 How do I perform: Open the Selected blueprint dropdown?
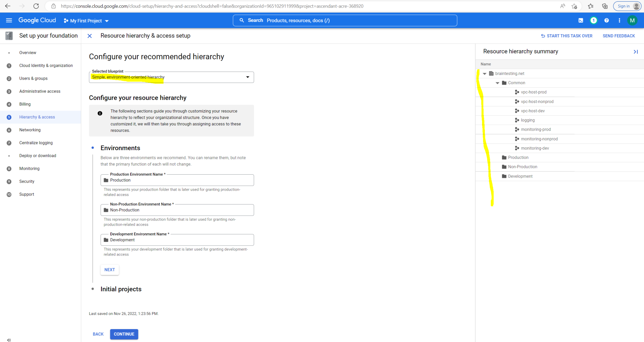click(248, 77)
